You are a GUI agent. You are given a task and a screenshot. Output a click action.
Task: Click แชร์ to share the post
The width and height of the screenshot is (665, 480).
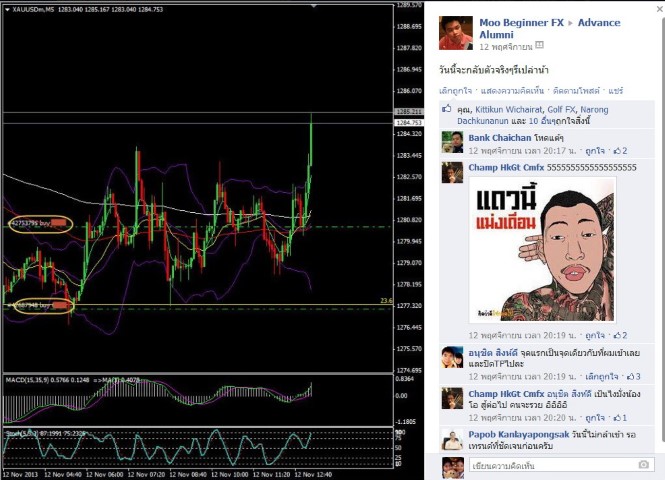[x=615, y=91]
